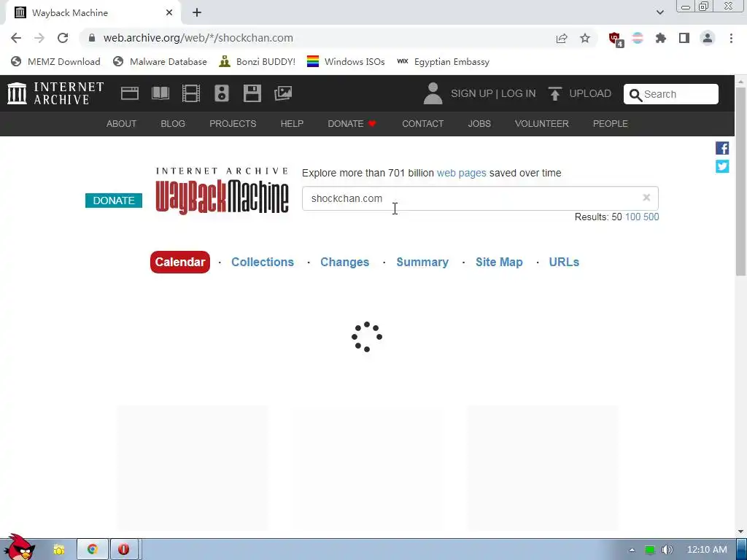Open the ABOUT menu item
747x560 pixels.
121,124
